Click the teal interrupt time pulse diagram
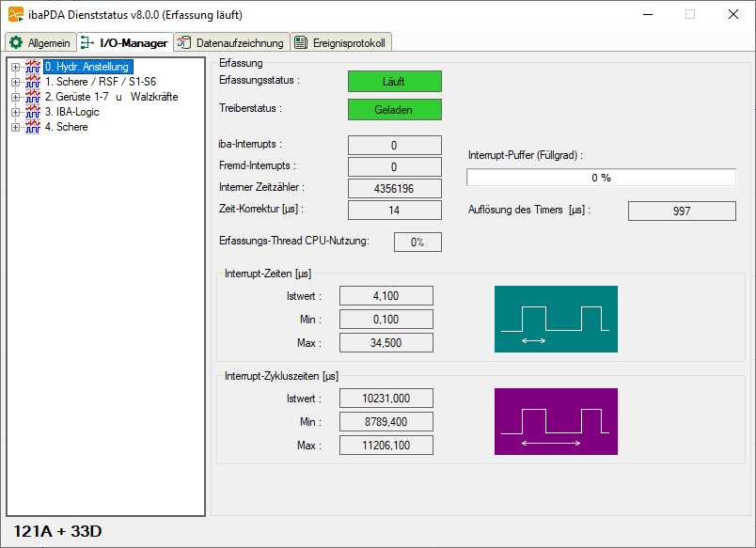Image resolution: width=756 pixels, height=548 pixels. tap(556, 319)
